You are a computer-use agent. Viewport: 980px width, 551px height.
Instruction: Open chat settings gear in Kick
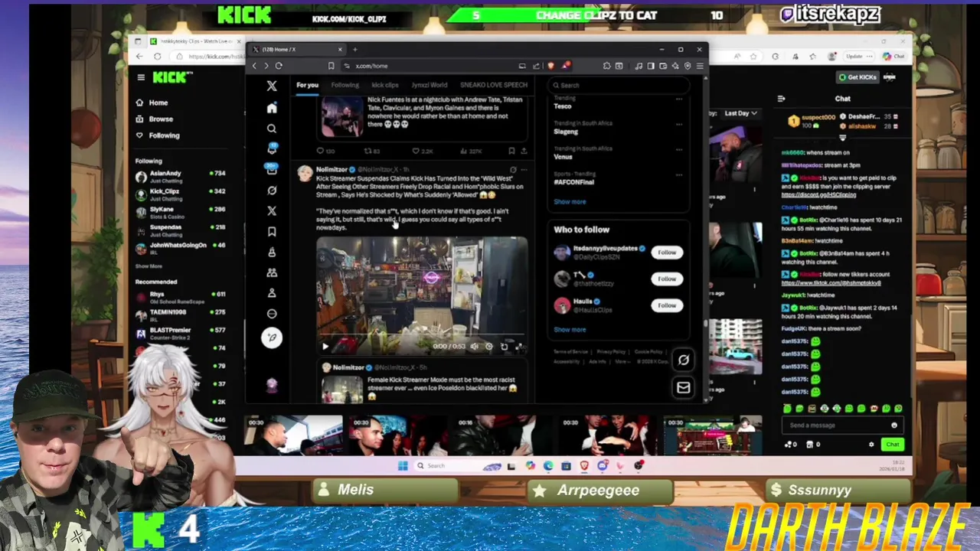point(871,445)
